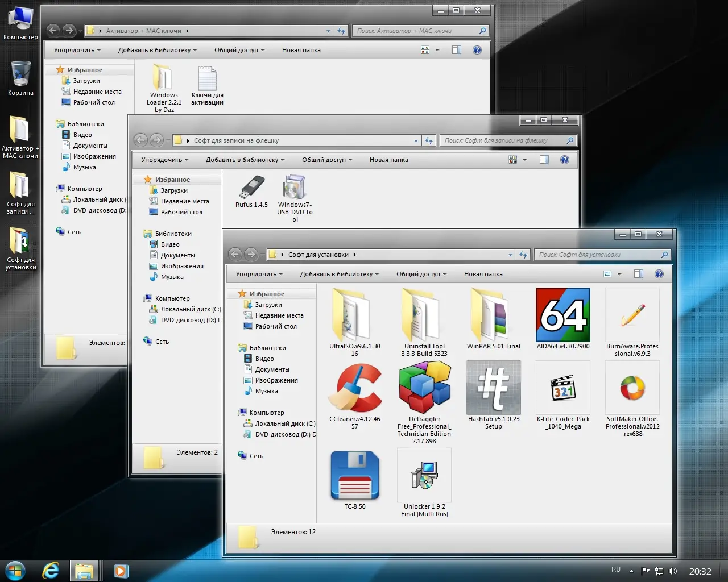Click Новая папка in Активатор + MAC ключи window
Screen dimensions: 728x582
coord(301,50)
